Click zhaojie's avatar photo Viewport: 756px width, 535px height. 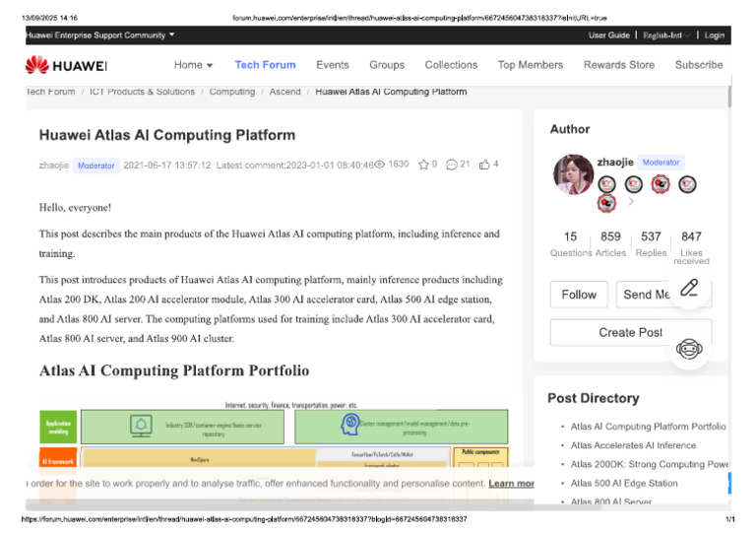tap(573, 174)
